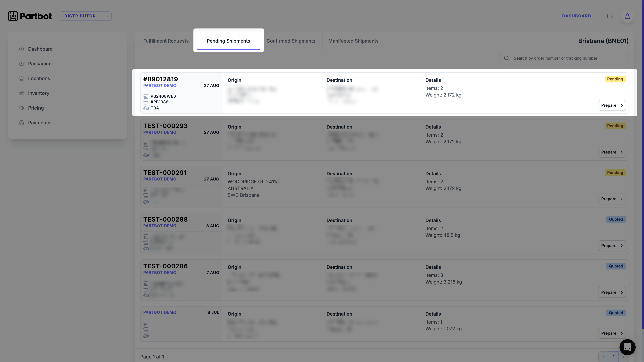
Task: Click the Inventory sidebar icon
Action: [21, 93]
